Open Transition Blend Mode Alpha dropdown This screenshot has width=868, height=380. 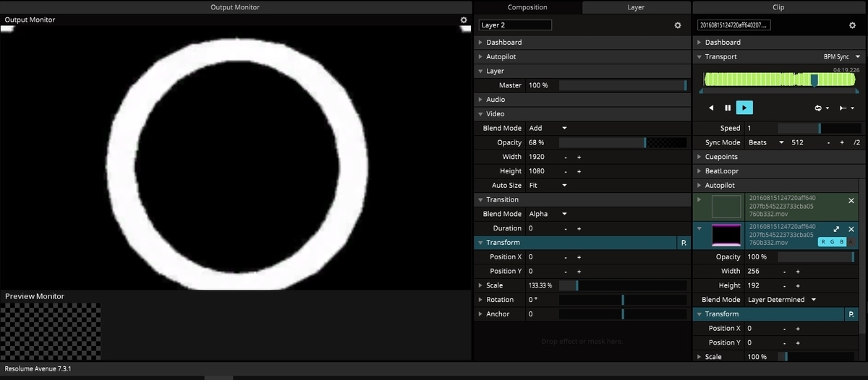[548, 214]
